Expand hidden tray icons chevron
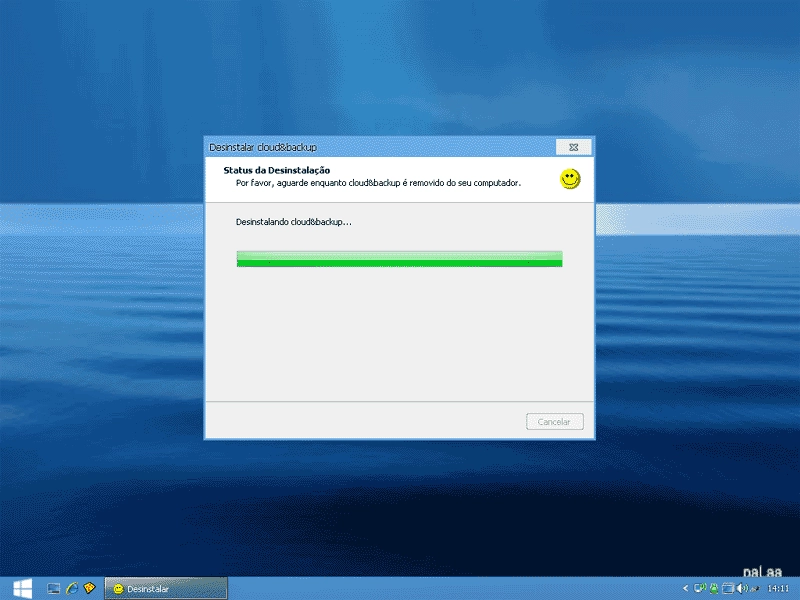This screenshot has height=600, width=800. [x=685, y=588]
